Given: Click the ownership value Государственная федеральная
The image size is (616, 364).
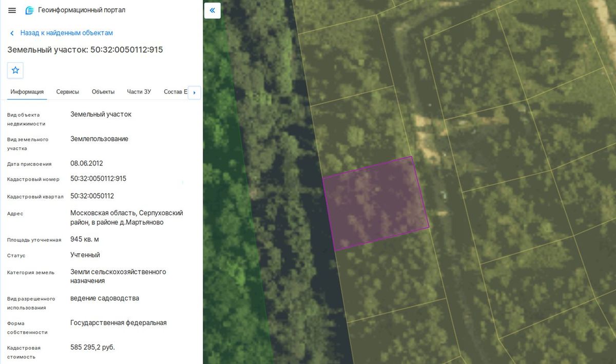Looking at the screenshot, I should click(x=119, y=323).
